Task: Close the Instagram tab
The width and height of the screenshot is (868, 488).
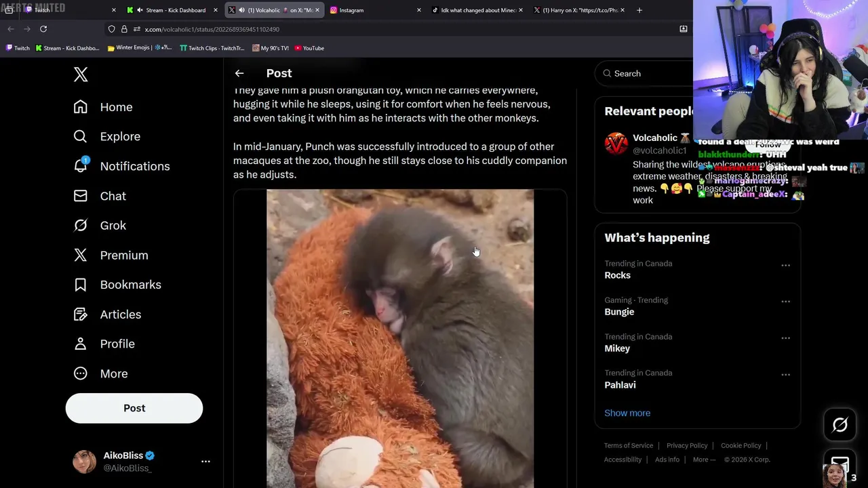Action: coord(418,10)
